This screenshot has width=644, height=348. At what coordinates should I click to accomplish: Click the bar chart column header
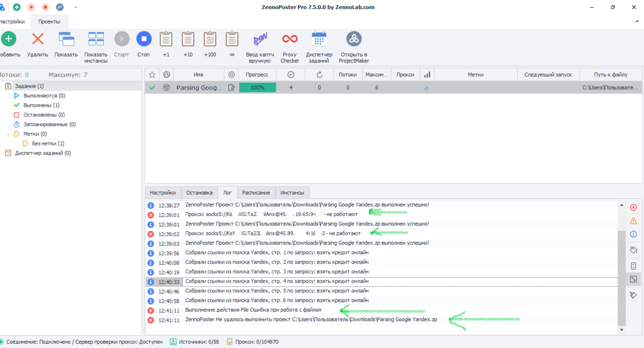tap(427, 75)
